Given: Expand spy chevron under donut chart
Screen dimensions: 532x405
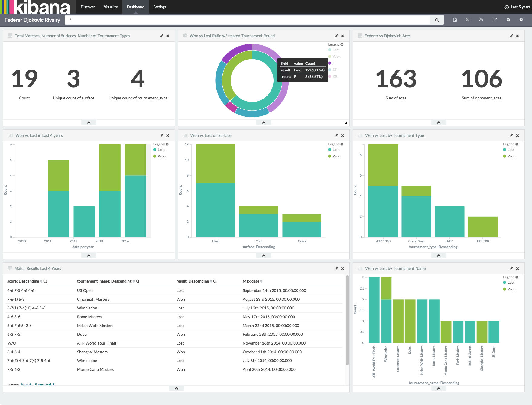Looking at the screenshot, I should pyautogui.click(x=264, y=122).
